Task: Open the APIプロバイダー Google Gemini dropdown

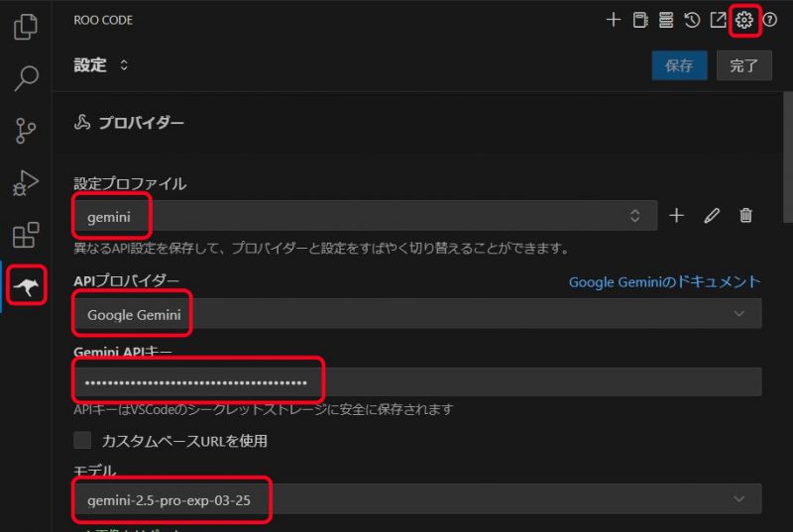Action: pyautogui.click(x=417, y=314)
